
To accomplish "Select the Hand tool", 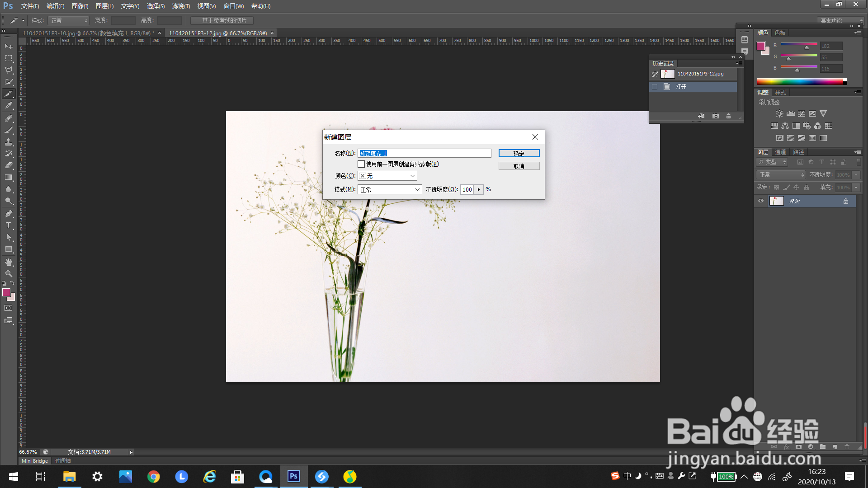I will [8, 262].
